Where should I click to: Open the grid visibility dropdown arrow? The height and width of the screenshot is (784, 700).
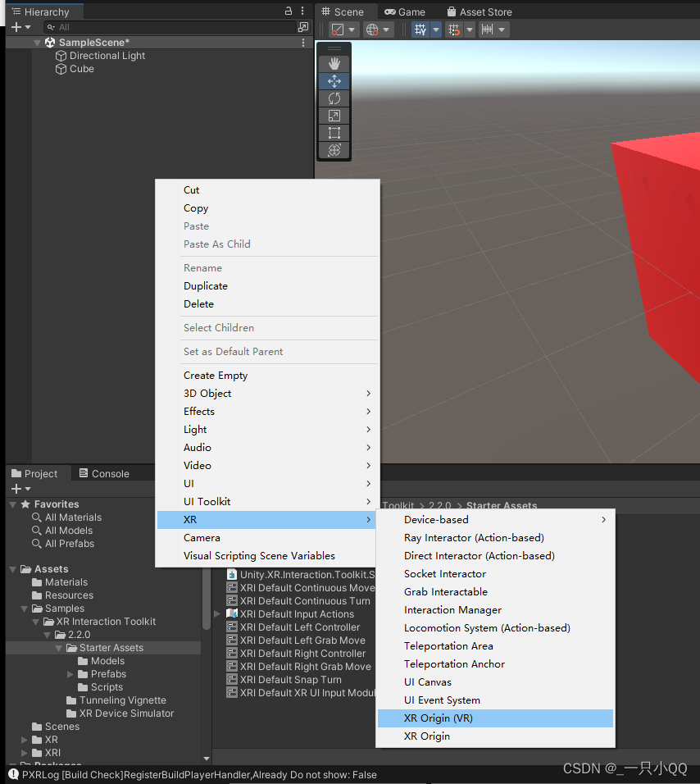(436, 30)
